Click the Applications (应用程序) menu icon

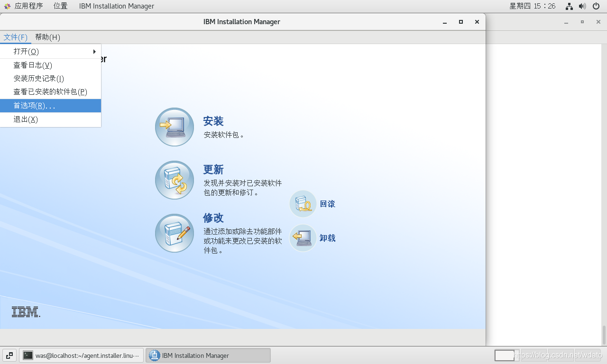[x=7, y=6]
